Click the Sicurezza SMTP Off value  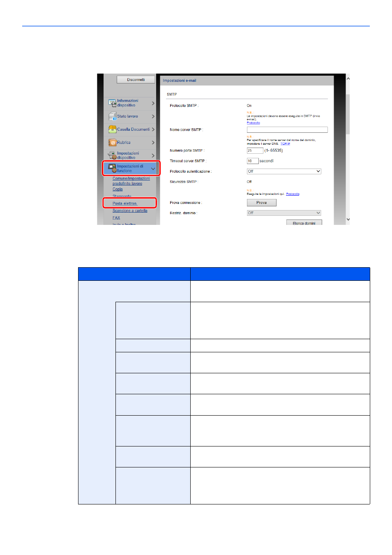coord(249,182)
